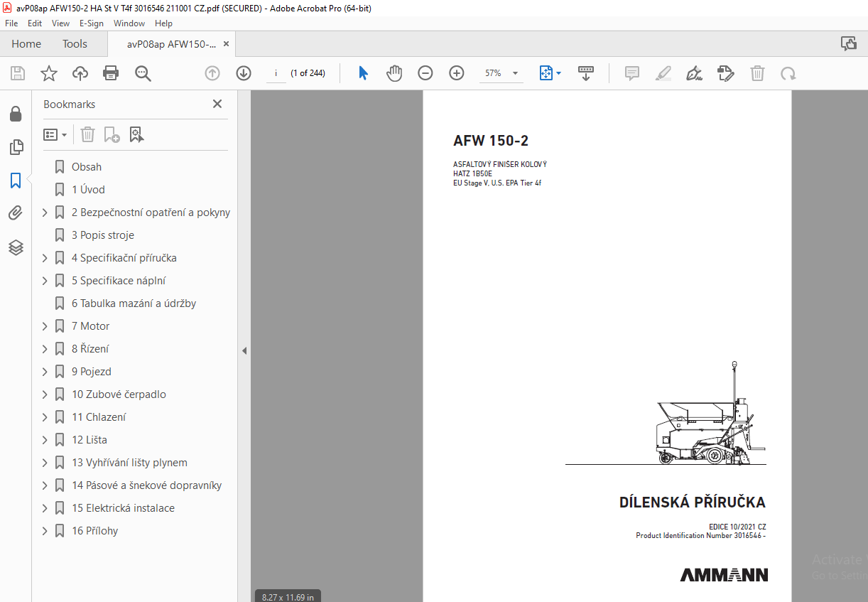Go to next page arrow

pos(244,73)
